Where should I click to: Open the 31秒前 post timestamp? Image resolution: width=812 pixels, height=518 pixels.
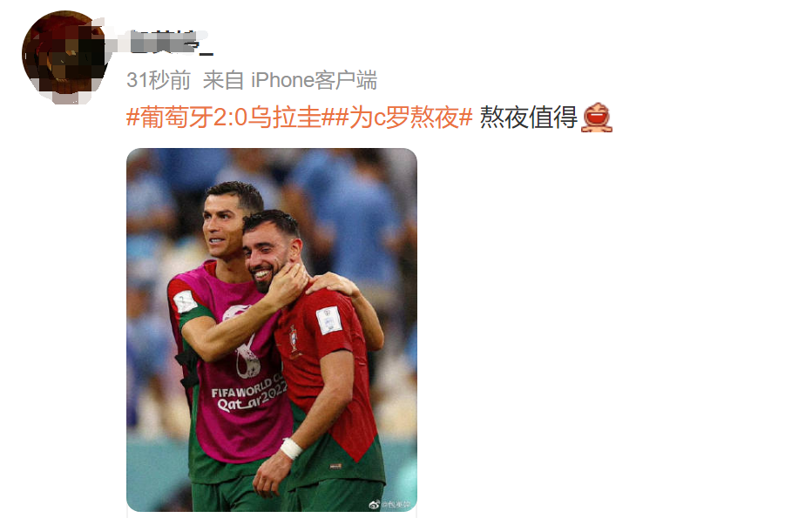[x=159, y=80]
